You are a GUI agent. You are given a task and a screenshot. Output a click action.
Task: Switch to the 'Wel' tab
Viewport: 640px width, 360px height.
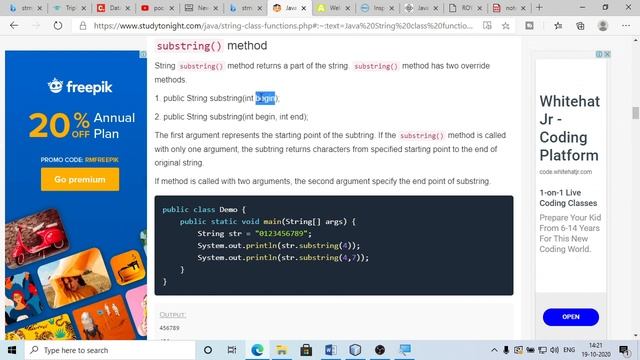point(333,8)
